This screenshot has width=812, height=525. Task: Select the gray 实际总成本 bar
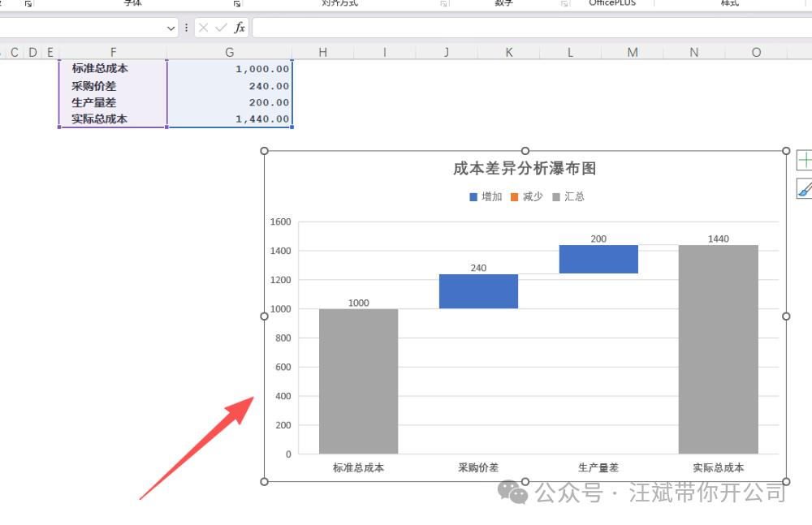point(719,350)
